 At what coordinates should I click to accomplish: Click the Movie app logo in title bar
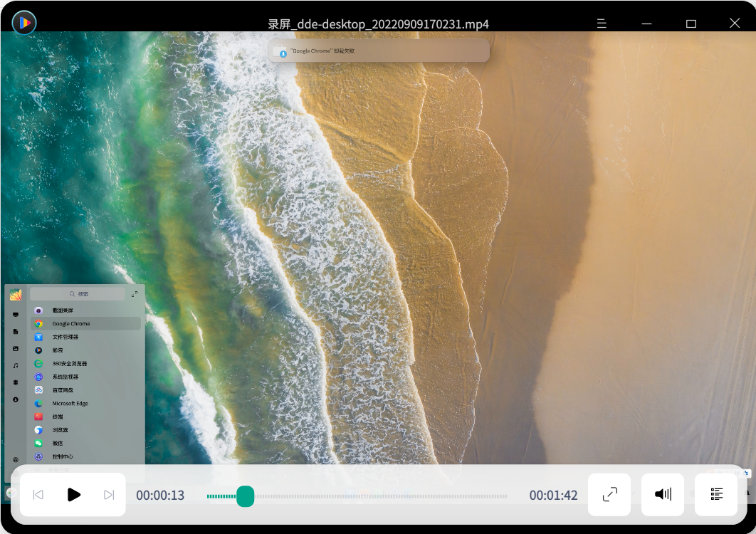coord(24,23)
